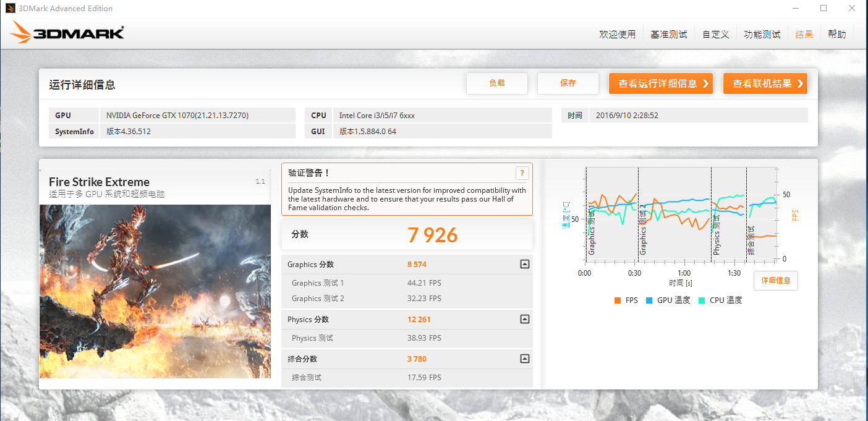Click 详细信息 under the performance graph
This screenshot has height=421, width=868.
(x=775, y=280)
